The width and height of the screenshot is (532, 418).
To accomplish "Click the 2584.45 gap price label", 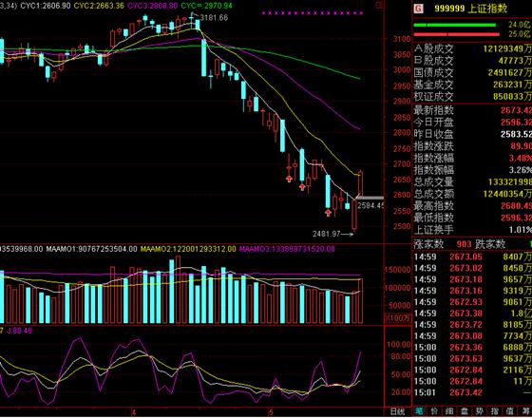I will pos(370,205).
